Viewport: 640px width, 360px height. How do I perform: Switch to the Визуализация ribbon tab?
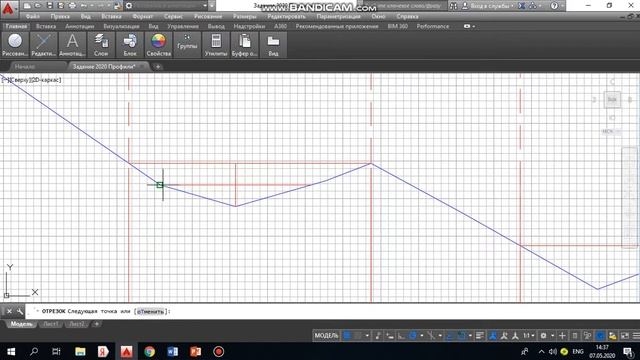pyautogui.click(x=121, y=26)
